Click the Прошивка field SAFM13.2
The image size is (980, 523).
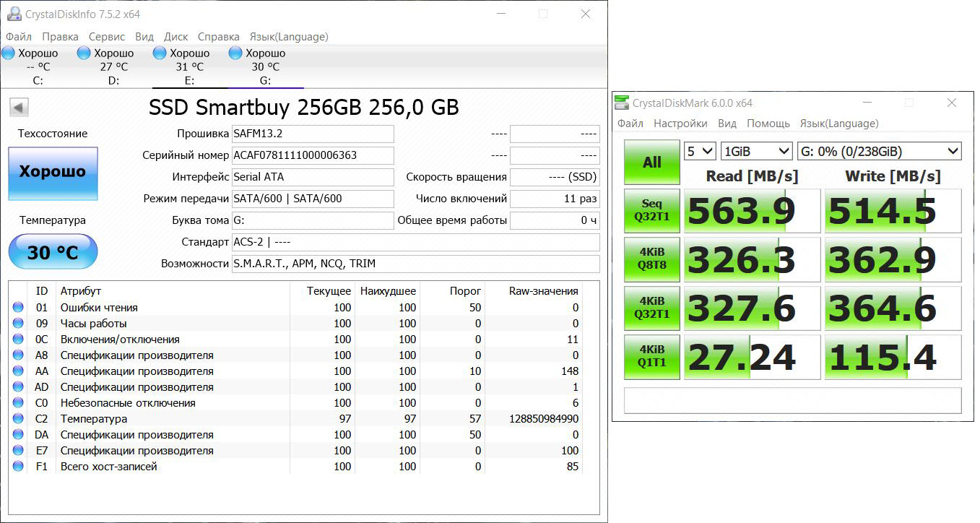313,134
